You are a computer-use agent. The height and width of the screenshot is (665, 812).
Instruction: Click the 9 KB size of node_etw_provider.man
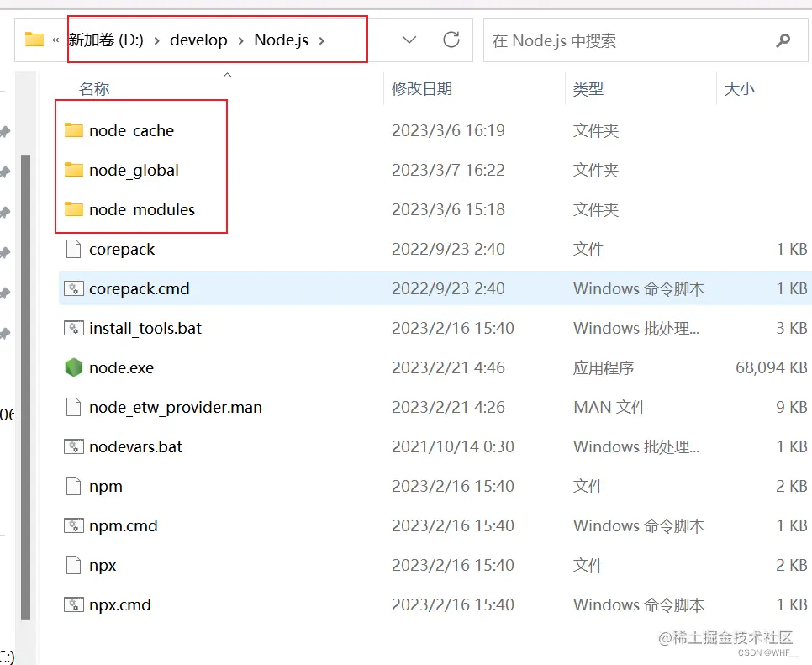(791, 407)
